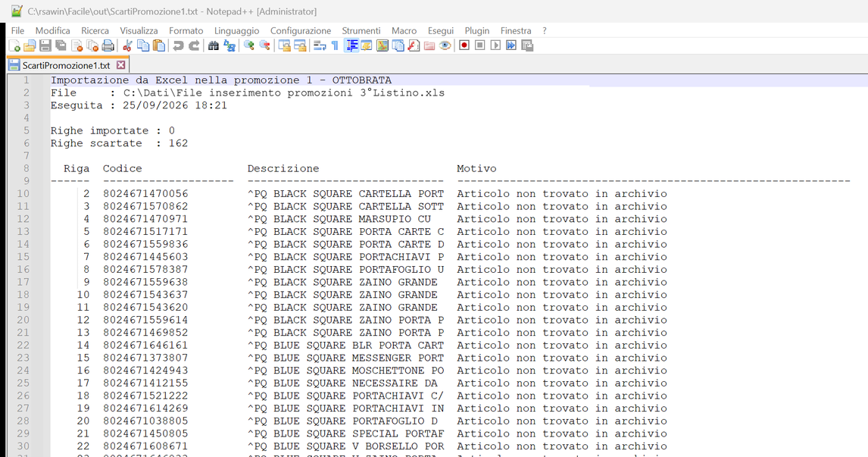Click the Redo arrow icon
Viewport: 868px width, 457px height.
(194, 46)
